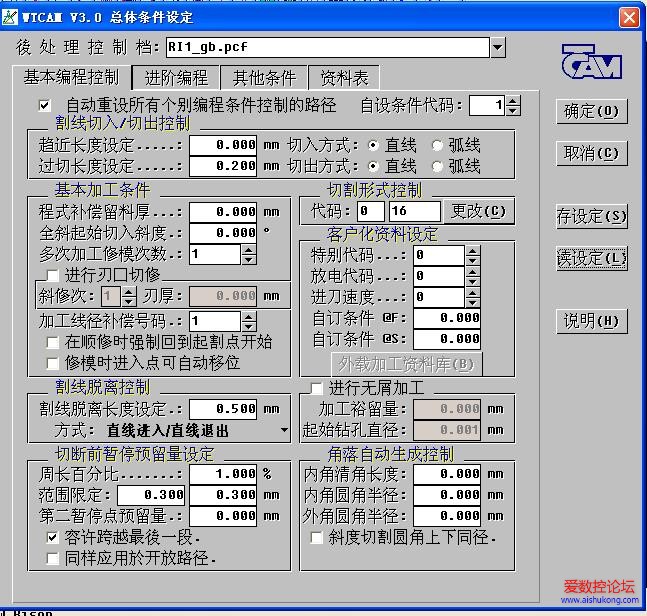The image size is (647, 616).
Task: Click the 全斜起始切入斜度 input field
Action: [x=223, y=233]
